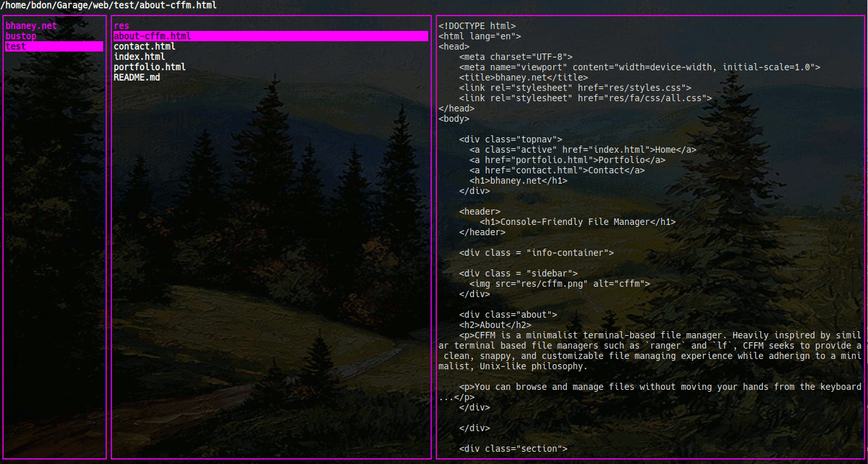Viewport: 868px width, 464px height.
Task: Click the res/cffm.png img tag line
Action: pos(560,284)
